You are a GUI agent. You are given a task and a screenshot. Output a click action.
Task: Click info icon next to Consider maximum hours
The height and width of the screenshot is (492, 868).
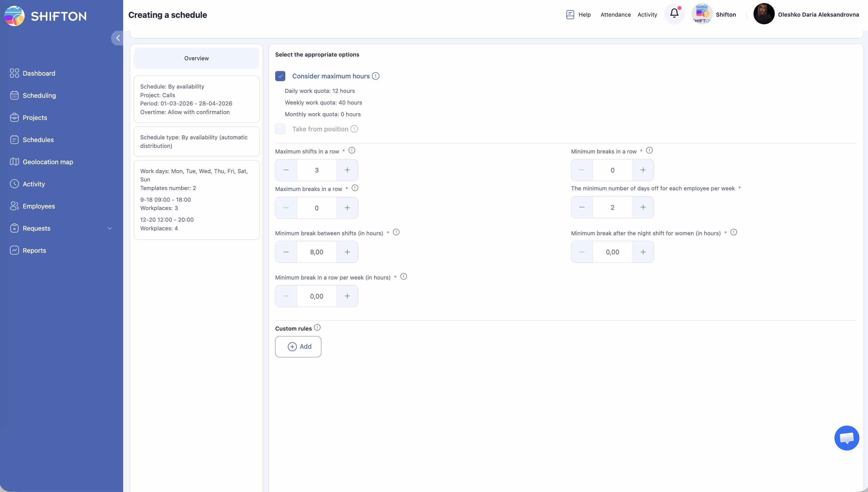tap(375, 76)
